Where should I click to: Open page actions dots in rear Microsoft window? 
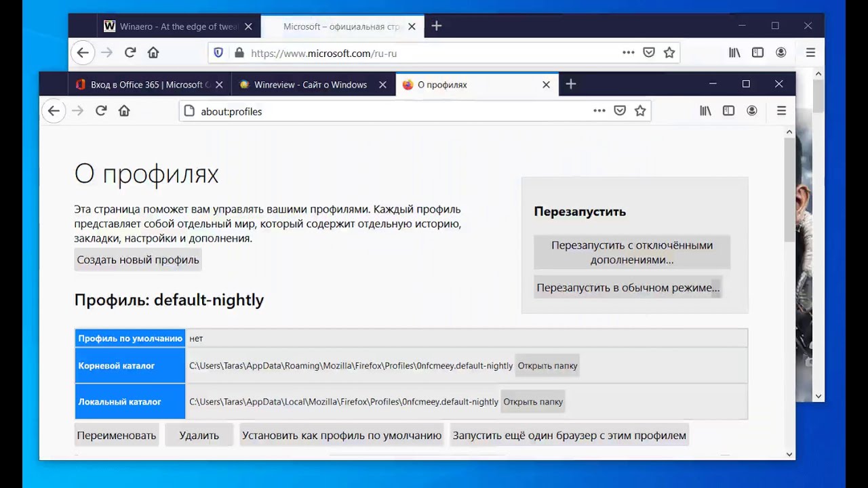point(629,53)
